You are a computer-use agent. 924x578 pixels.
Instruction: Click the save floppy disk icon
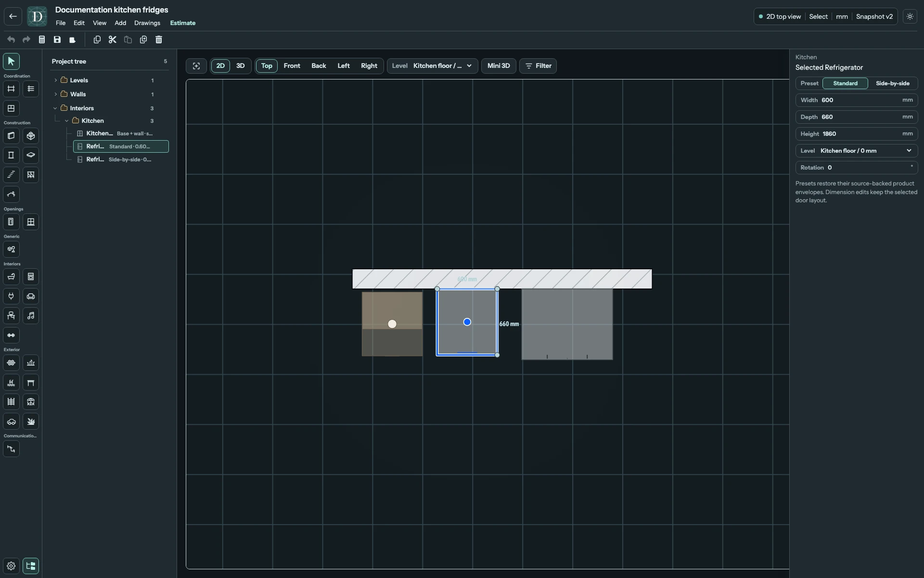(57, 39)
